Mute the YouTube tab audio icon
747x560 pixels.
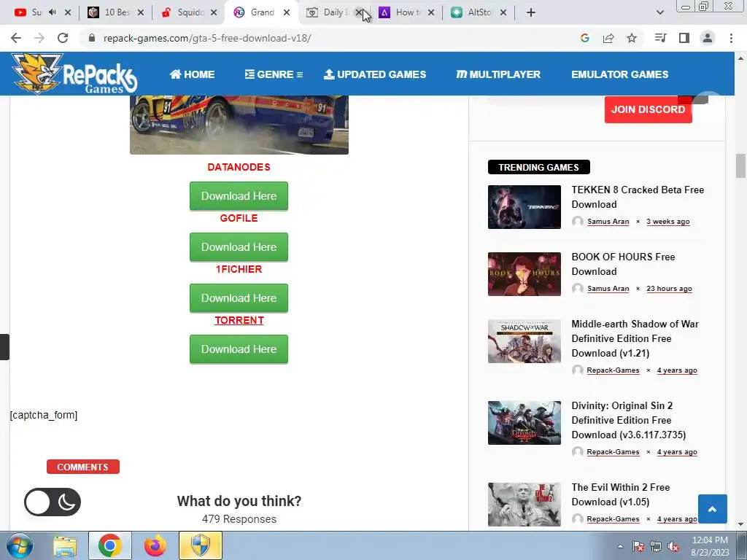pyautogui.click(x=52, y=12)
